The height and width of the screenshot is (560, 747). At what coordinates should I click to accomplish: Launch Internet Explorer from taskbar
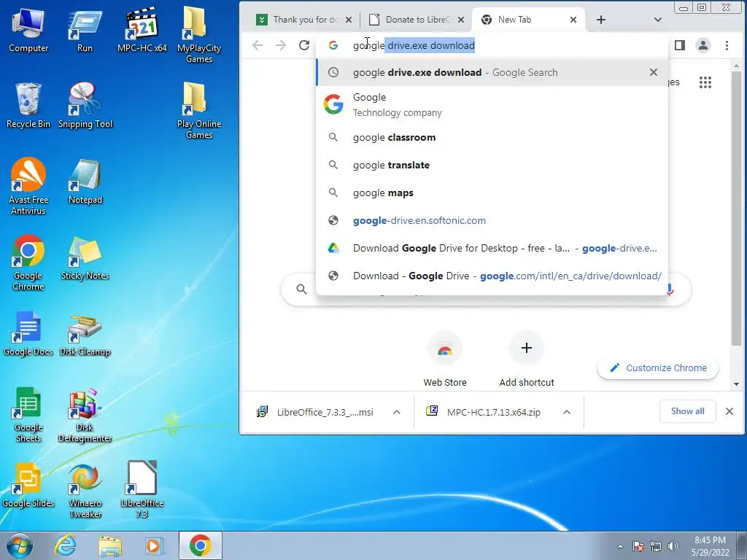(x=64, y=545)
